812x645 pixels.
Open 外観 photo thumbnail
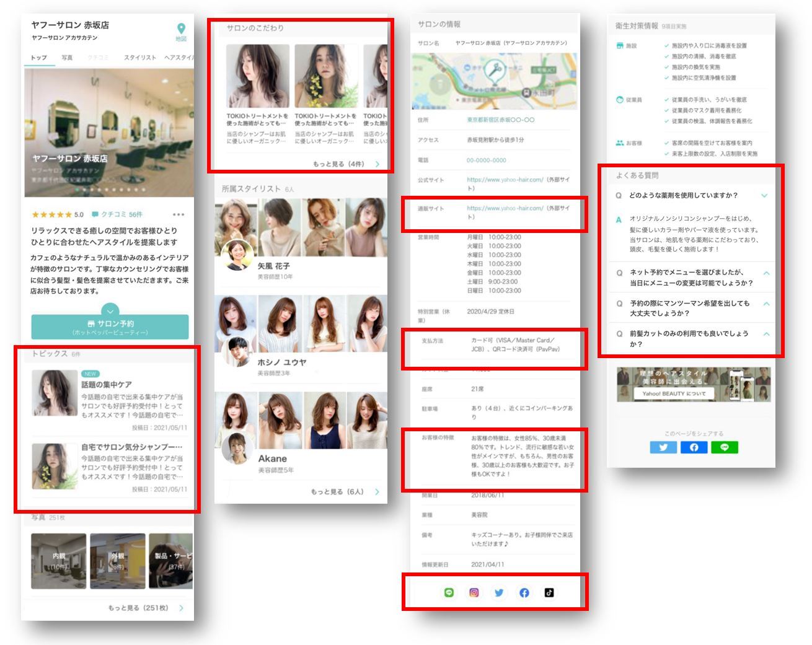[118, 561]
